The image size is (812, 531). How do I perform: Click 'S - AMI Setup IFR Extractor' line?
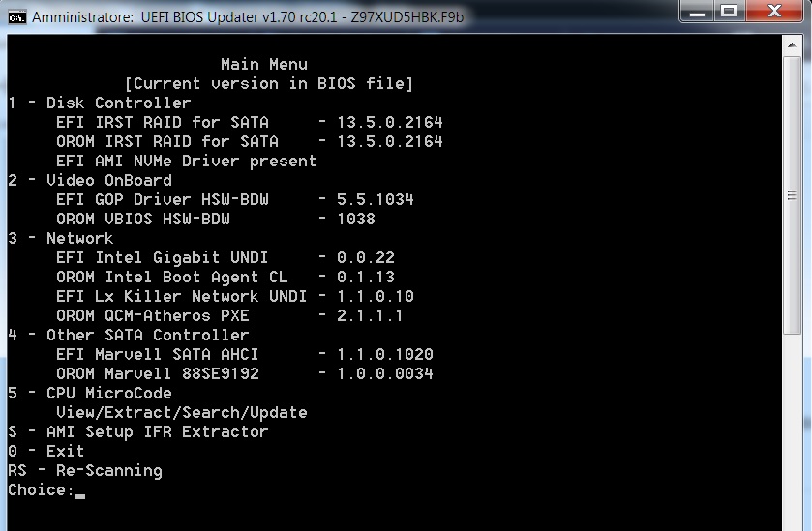click(138, 431)
